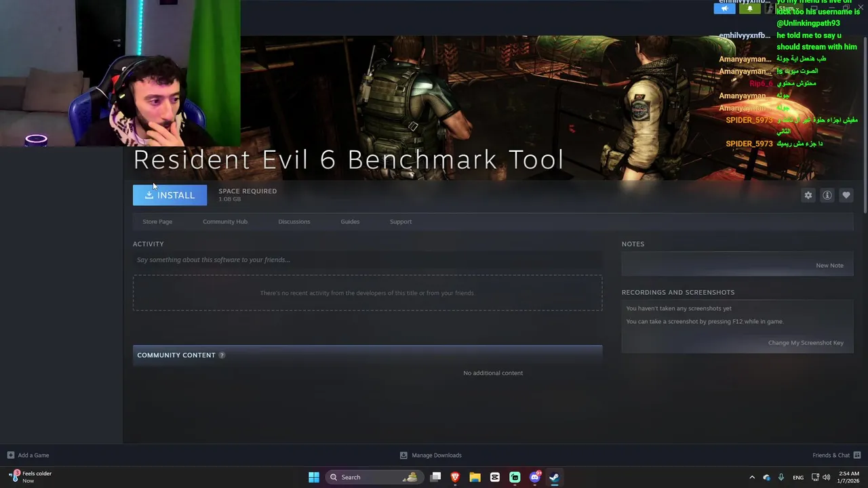The height and width of the screenshot is (488, 868).
Task: Open the Guides tab
Action: [x=350, y=222]
